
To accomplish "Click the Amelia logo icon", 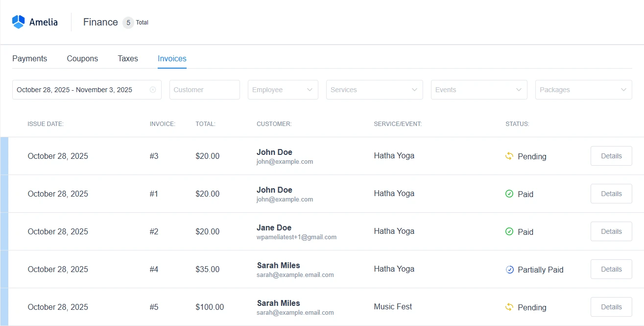I will [x=18, y=22].
